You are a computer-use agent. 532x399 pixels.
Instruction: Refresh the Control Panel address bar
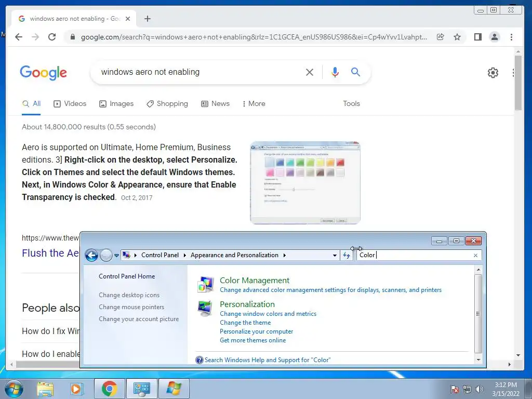347,255
